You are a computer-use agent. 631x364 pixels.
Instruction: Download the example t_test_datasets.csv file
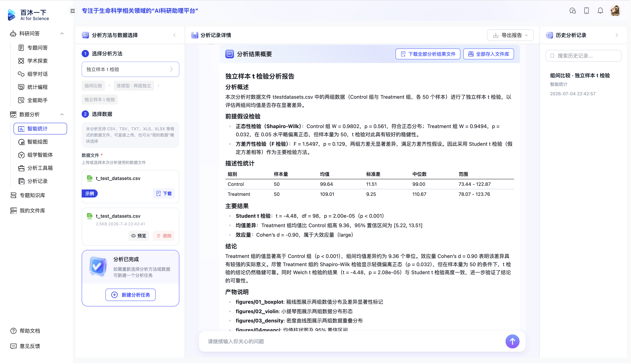[x=164, y=193]
